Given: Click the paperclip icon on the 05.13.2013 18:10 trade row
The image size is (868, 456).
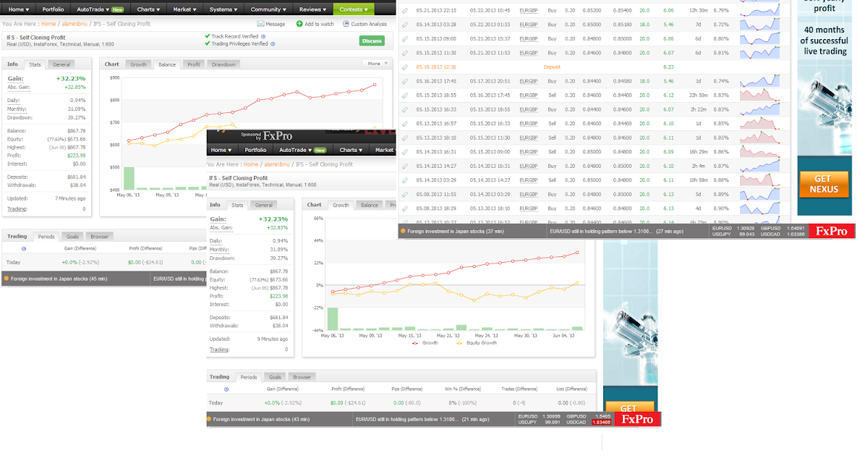Looking at the screenshot, I should (x=404, y=138).
